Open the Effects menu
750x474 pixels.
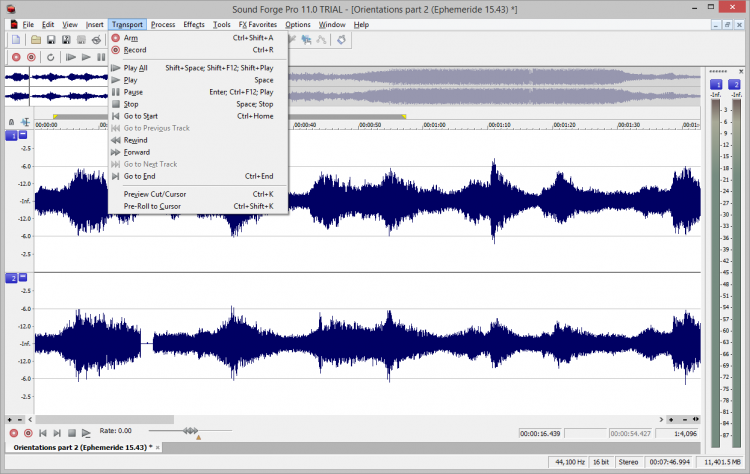click(x=194, y=24)
